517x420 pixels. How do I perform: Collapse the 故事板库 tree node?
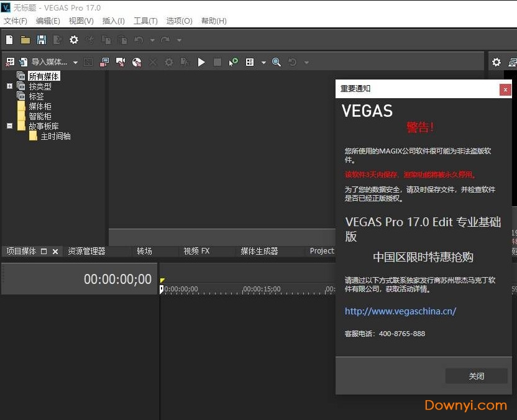click(x=9, y=126)
